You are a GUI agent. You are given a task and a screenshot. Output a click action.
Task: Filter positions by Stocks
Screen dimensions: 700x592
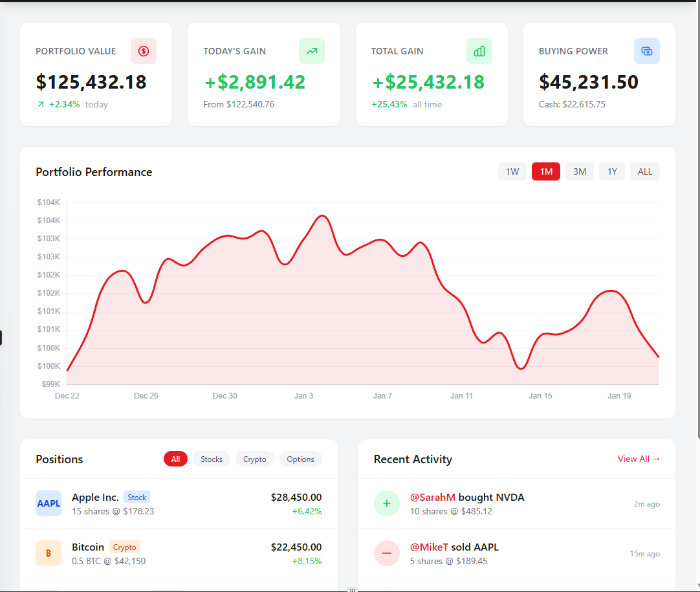(x=212, y=459)
